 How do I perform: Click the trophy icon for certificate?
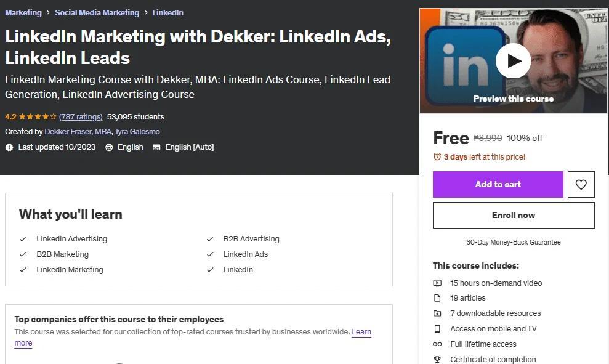click(x=437, y=359)
